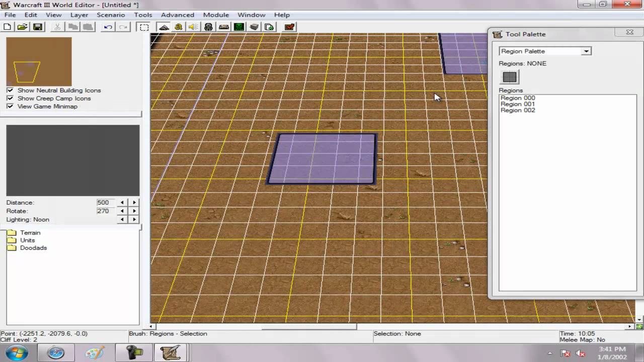Switch Lighting to next setting
644x362 pixels.
134,220
